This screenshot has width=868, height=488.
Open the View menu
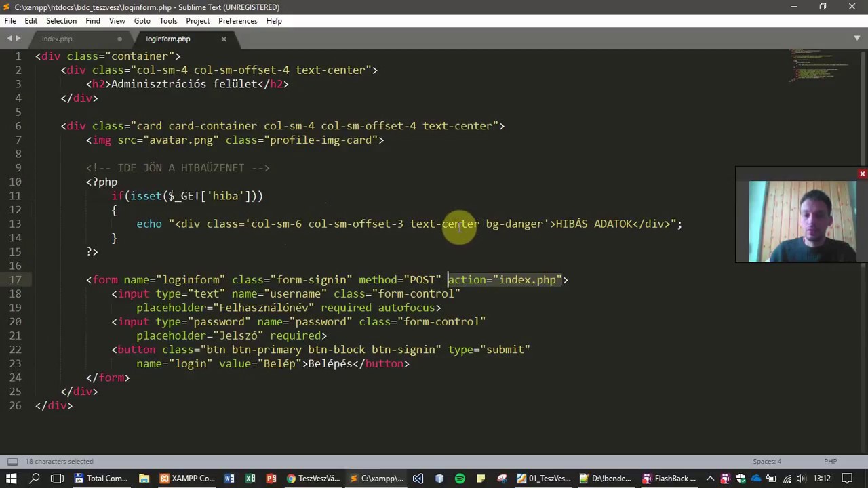point(117,21)
